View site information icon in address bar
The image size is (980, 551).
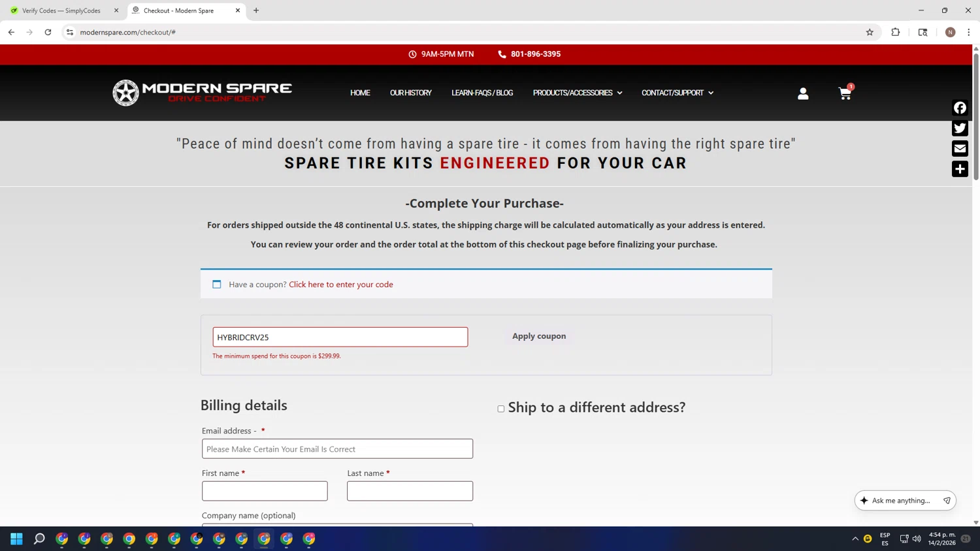coord(70,32)
